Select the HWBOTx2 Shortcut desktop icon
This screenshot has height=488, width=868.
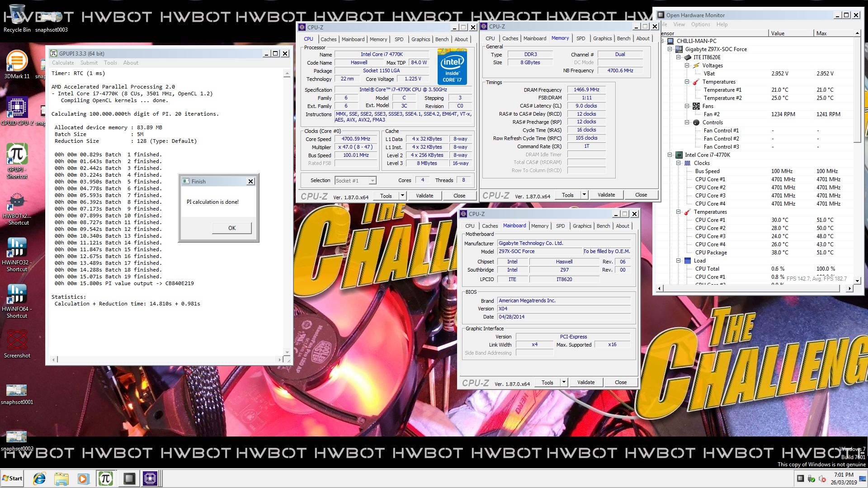pyautogui.click(x=18, y=207)
